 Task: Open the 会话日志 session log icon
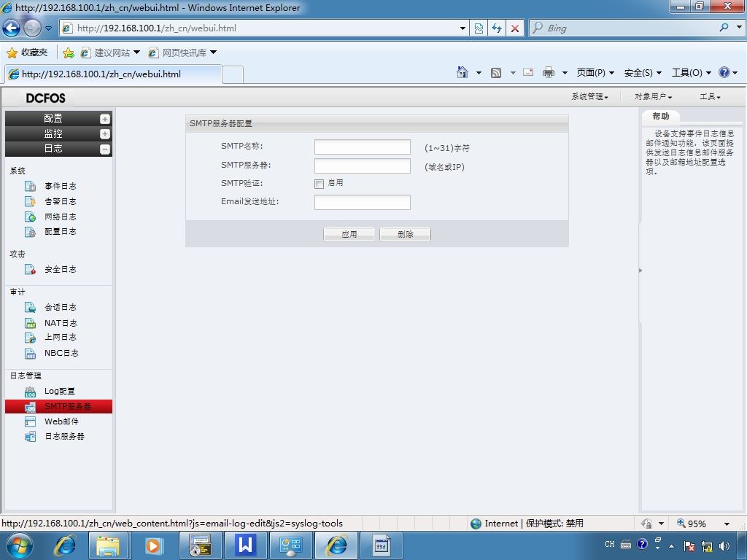(x=30, y=308)
